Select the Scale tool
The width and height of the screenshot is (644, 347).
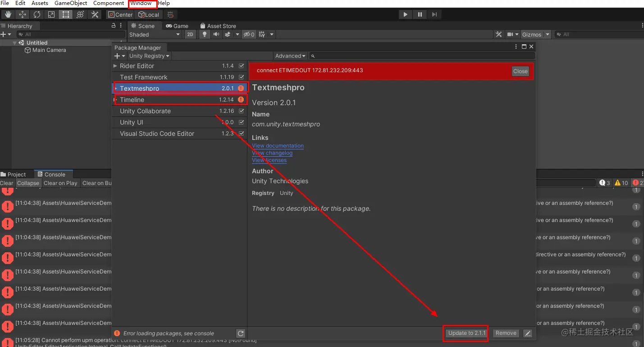tap(51, 14)
